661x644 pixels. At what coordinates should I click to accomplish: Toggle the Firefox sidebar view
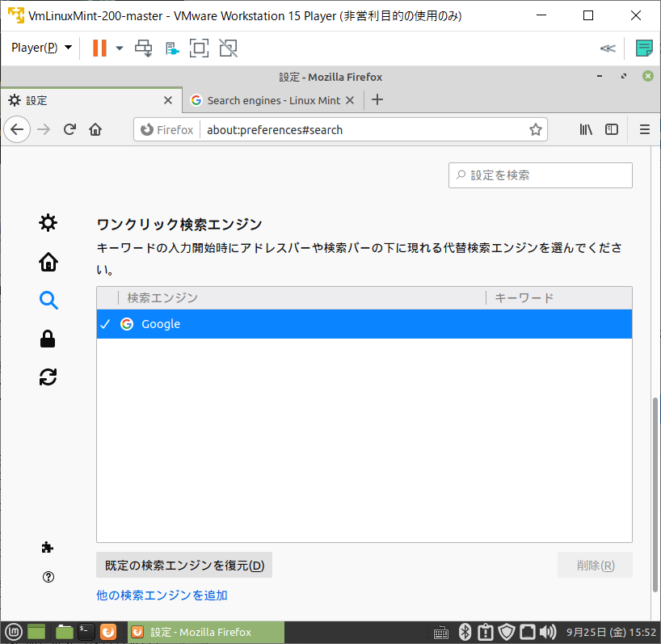(x=612, y=129)
